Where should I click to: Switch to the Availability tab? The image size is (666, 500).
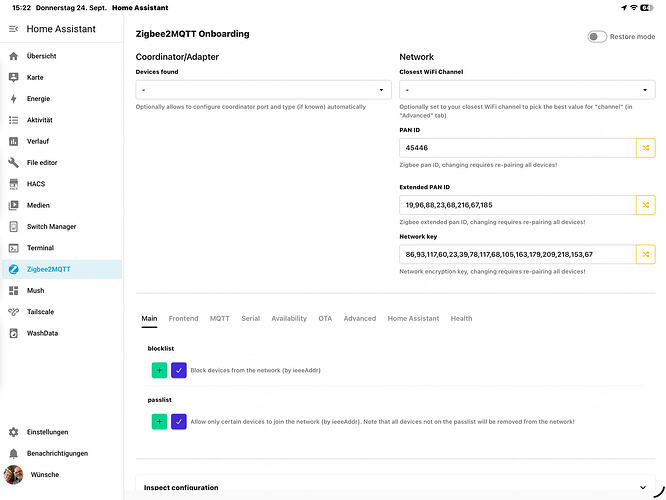pos(289,319)
